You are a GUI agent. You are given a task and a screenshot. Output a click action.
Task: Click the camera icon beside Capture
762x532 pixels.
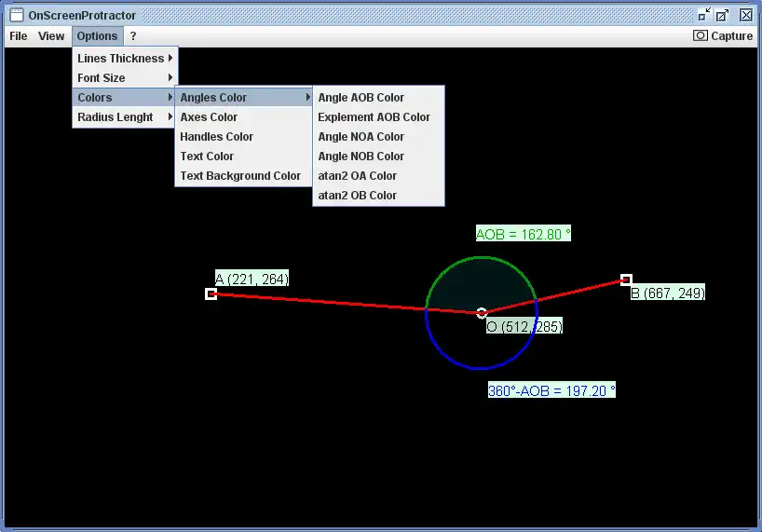pos(700,35)
